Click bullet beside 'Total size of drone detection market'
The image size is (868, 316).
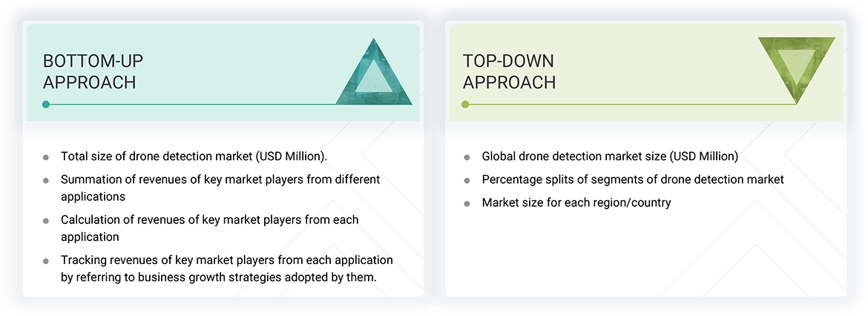click(46, 157)
